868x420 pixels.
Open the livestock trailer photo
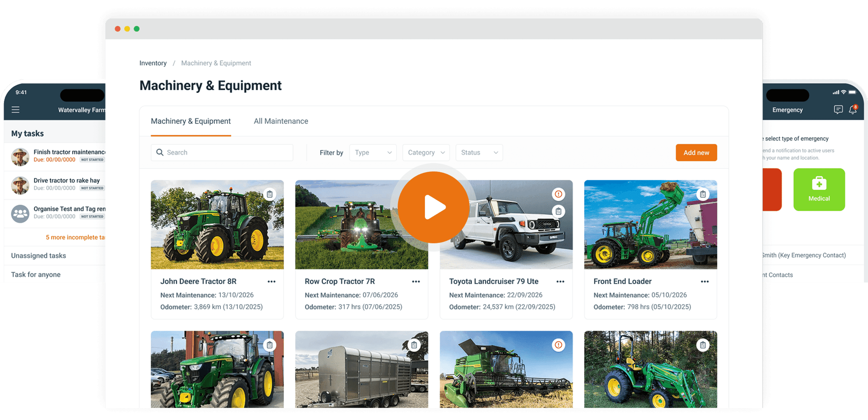point(362,370)
